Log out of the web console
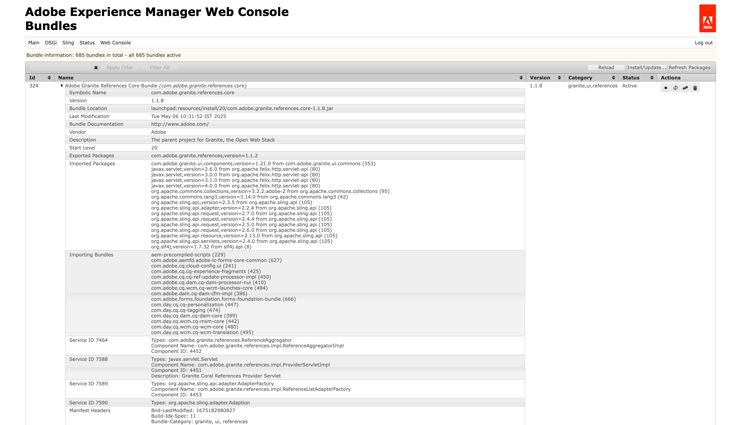 (x=704, y=43)
